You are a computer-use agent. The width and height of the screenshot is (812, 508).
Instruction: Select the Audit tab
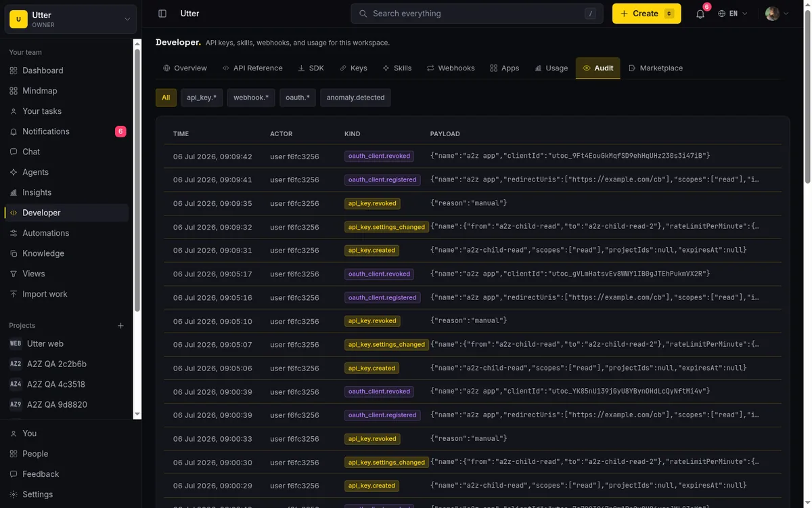click(598, 68)
